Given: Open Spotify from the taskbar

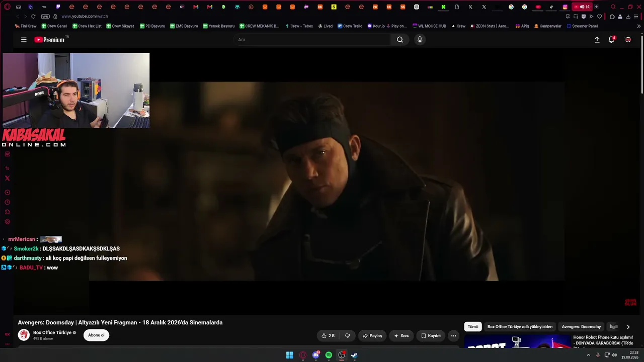Looking at the screenshot, I should click(329, 355).
